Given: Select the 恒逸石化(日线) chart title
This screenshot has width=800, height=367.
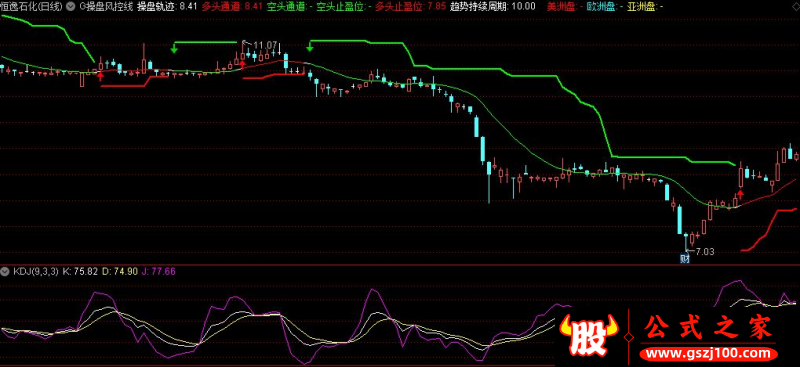Looking at the screenshot, I should (32, 7).
